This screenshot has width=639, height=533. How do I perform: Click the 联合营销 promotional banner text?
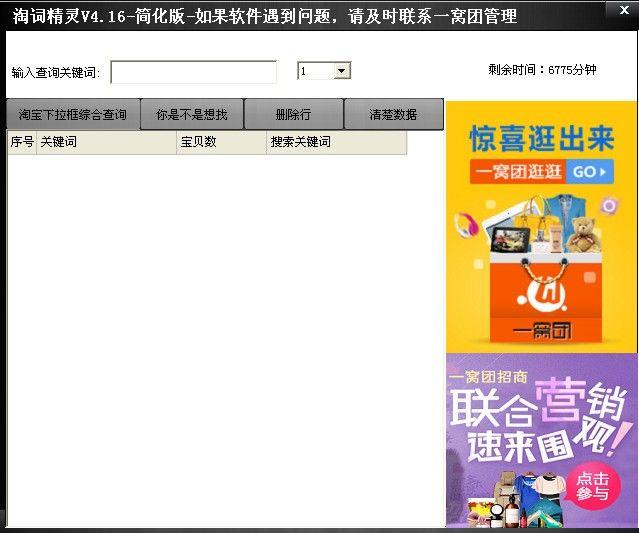[540, 410]
